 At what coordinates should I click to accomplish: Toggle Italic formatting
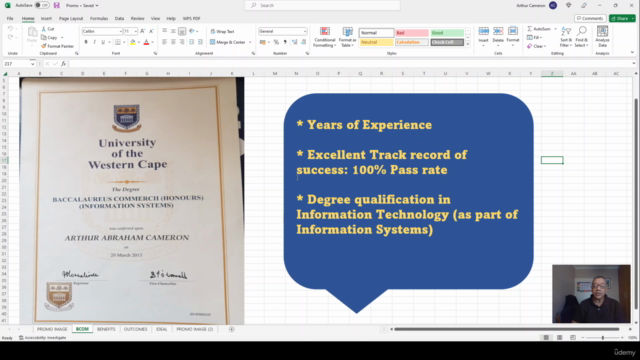pos(94,42)
